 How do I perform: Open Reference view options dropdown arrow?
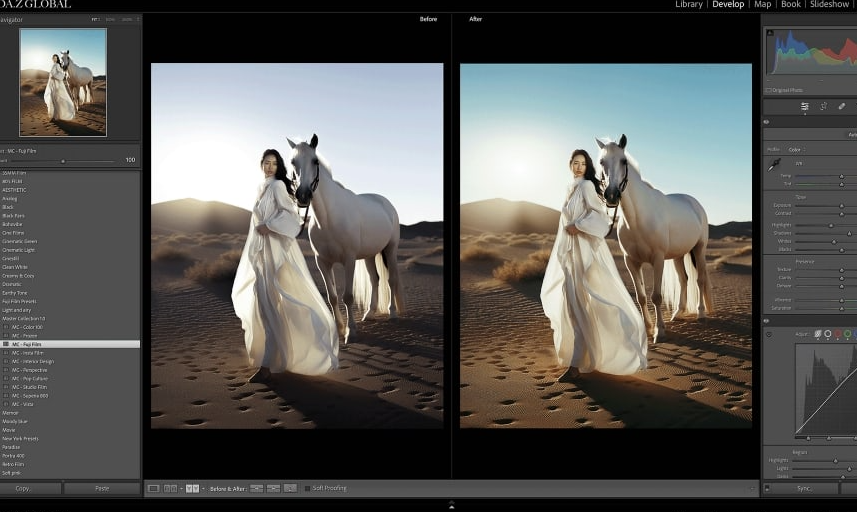[x=181, y=489]
